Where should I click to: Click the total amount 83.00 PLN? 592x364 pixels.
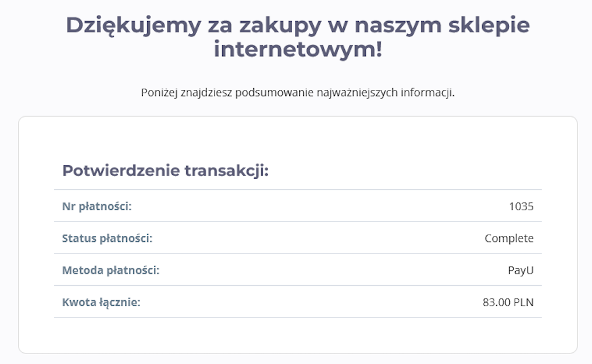click(508, 302)
